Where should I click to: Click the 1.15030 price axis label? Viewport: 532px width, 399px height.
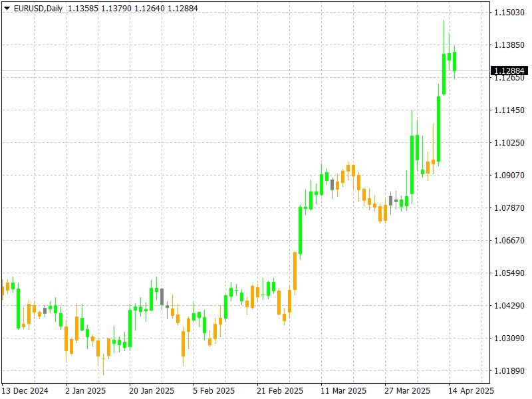509,13
